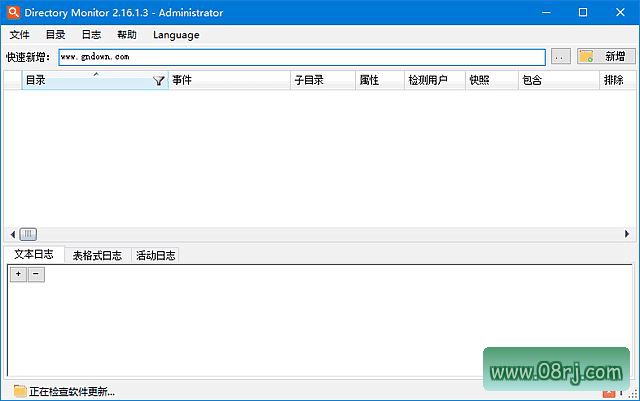Click the minus button in text log
Viewport: 640px width, 401px height.
[36, 274]
